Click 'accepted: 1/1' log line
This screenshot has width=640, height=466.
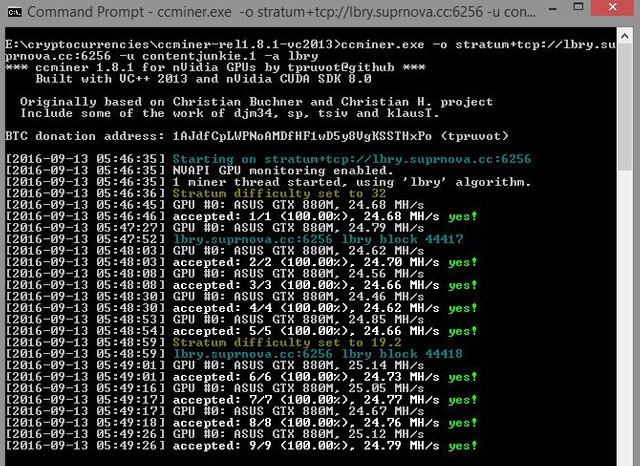pyautogui.click(x=241, y=216)
